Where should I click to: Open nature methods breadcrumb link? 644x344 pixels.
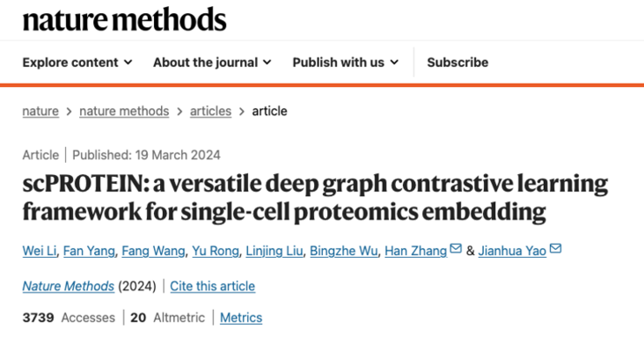[x=124, y=111]
